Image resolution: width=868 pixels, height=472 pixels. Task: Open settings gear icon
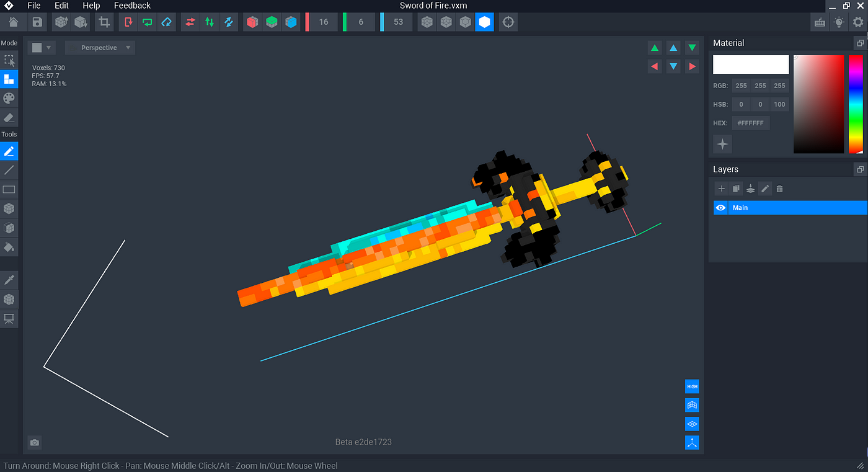tap(858, 22)
